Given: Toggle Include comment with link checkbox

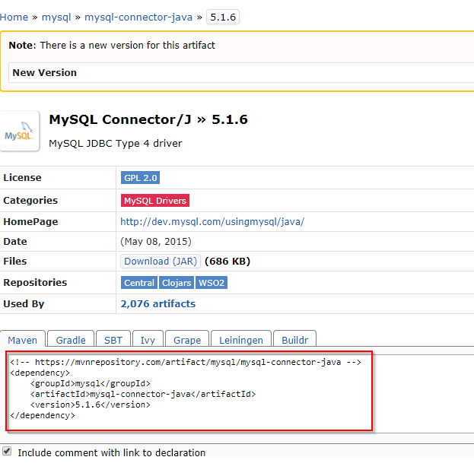Looking at the screenshot, I should (x=7, y=451).
